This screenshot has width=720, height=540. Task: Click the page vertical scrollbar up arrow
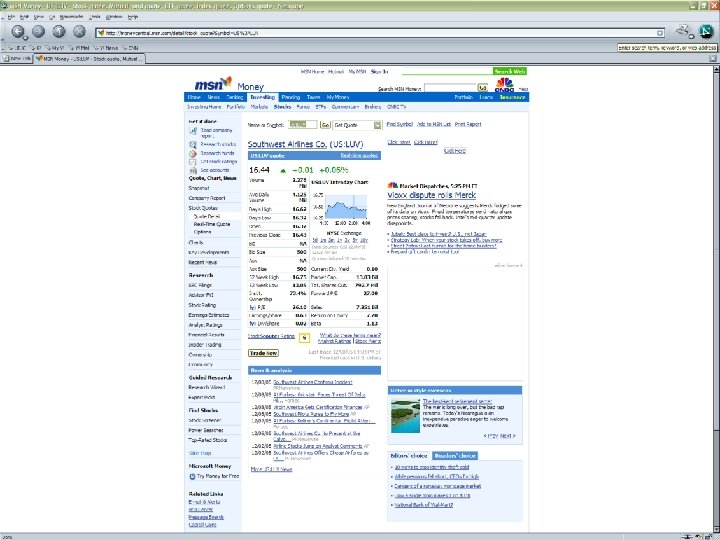tap(716, 69)
